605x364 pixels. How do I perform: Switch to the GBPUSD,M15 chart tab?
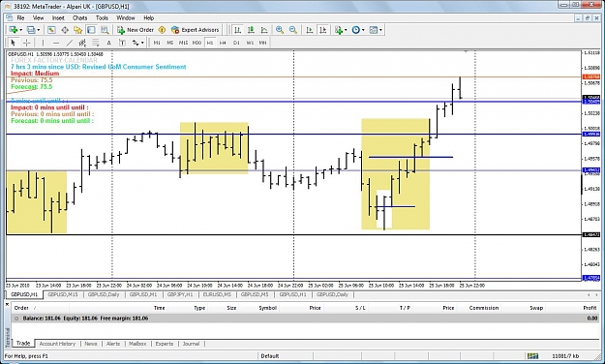coord(63,294)
